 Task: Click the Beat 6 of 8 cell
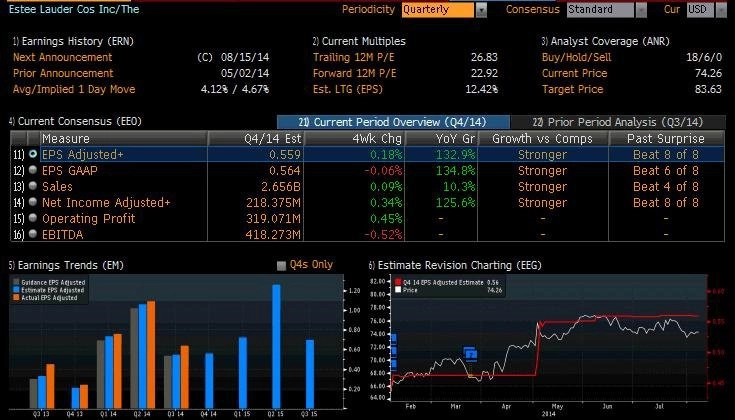666,171
